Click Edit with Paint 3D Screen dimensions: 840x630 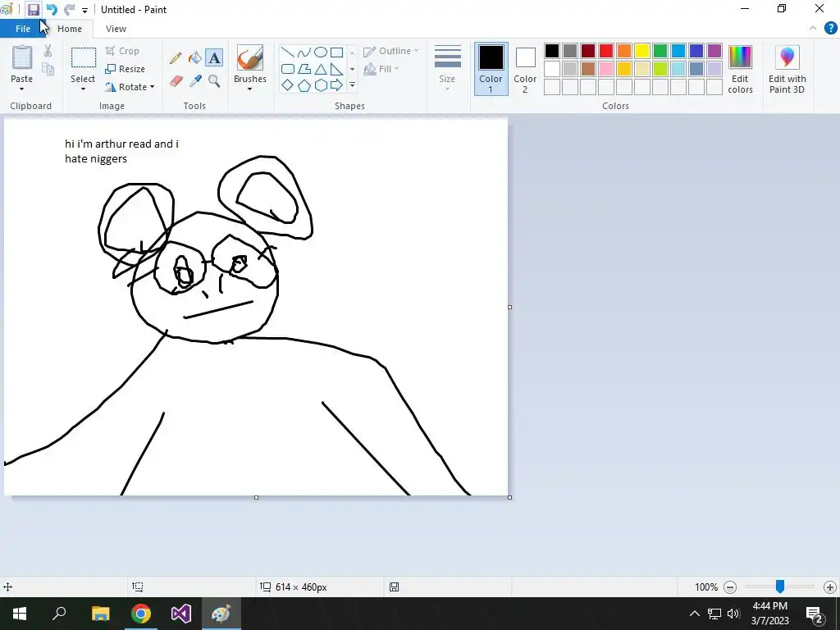[787, 70]
